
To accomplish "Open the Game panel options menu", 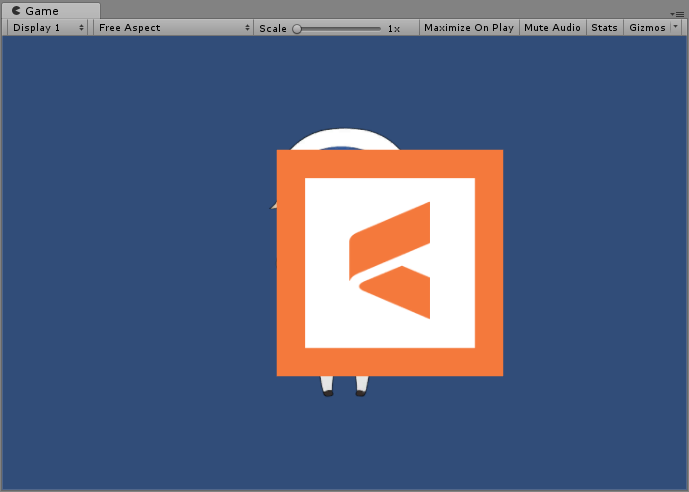I will click(677, 14).
